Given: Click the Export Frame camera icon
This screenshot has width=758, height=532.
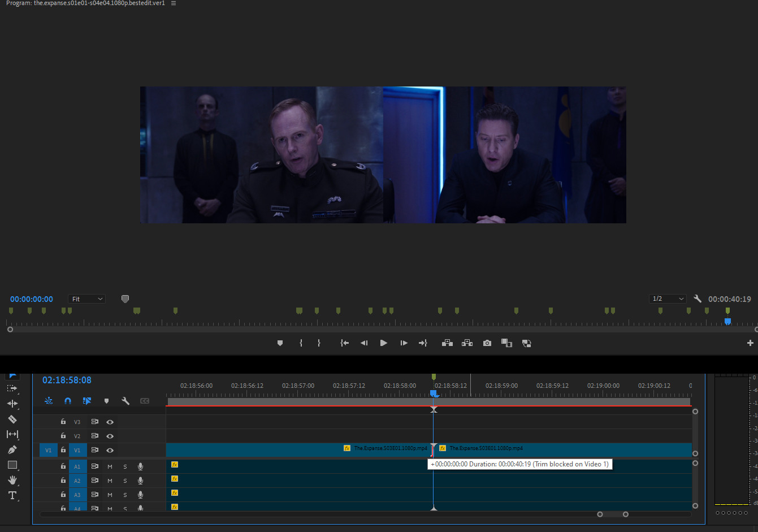Looking at the screenshot, I should click(x=487, y=343).
